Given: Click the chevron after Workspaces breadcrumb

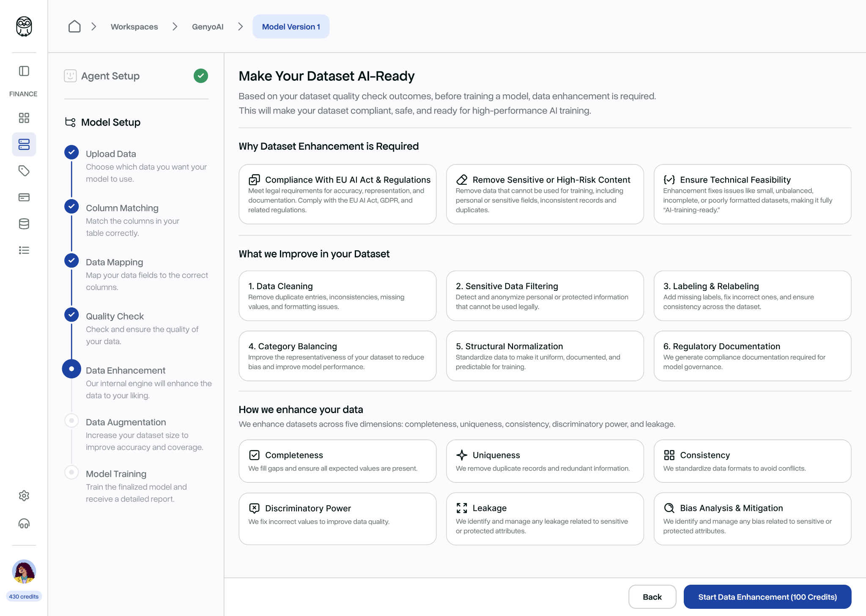Looking at the screenshot, I should [x=175, y=27].
